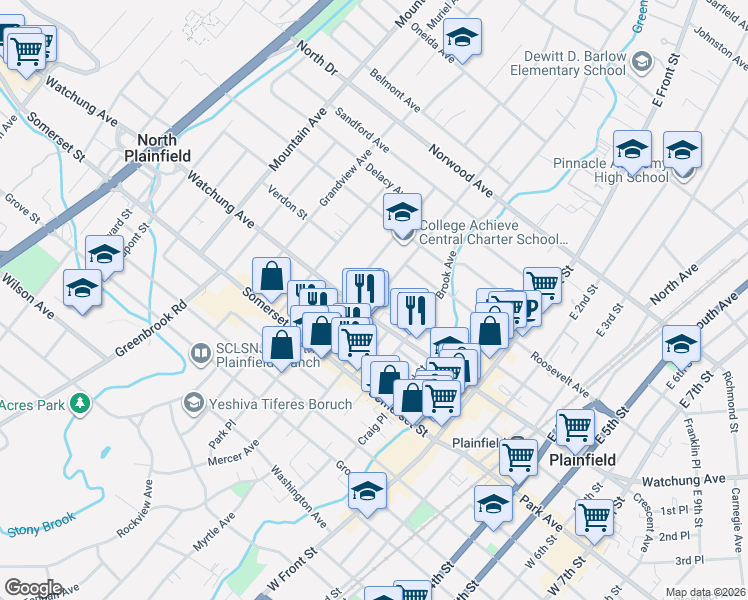This screenshot has width=748, height=600.
Task: Select the parking marker near Roosevelt Ave
Action: [x=532, y=310]
